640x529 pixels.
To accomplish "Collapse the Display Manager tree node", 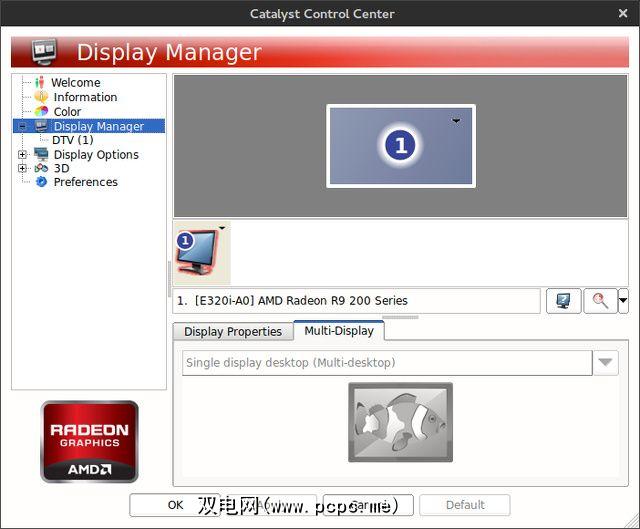I will tap(22, 126).
